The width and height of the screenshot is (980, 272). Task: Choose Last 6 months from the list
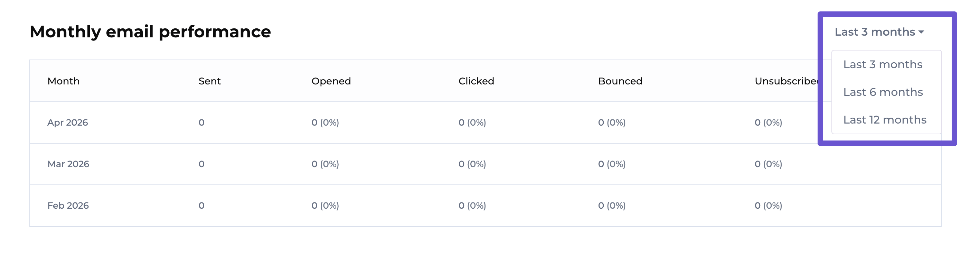point(883,92)
